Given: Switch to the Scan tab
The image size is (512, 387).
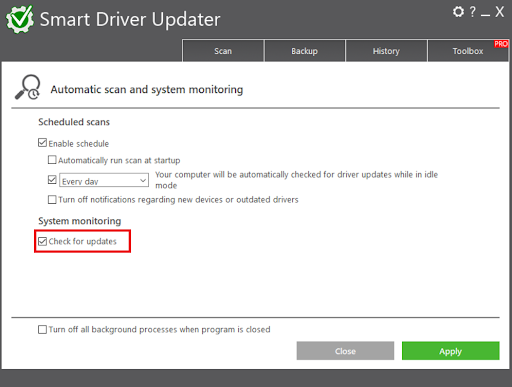Looking at the screenshot, I should tap(223, 51).
